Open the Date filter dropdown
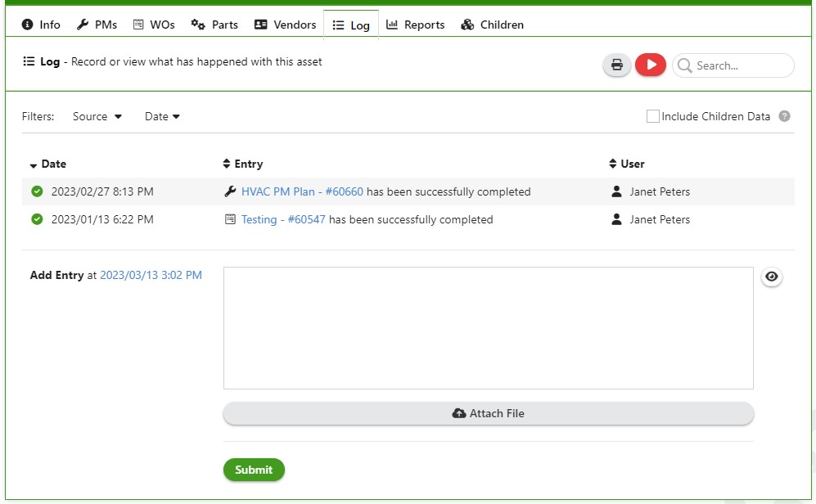Screen dimensions: 816x504 (x=161, y=116)
